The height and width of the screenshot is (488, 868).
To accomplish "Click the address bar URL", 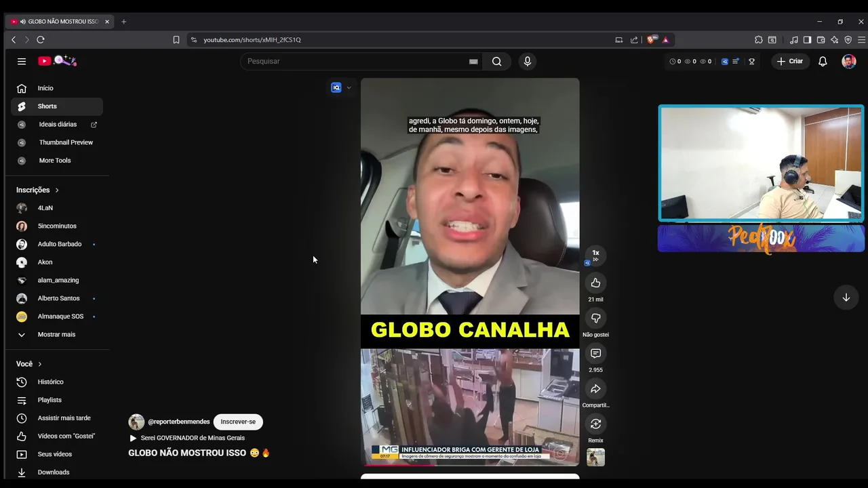I will (252, 40).
